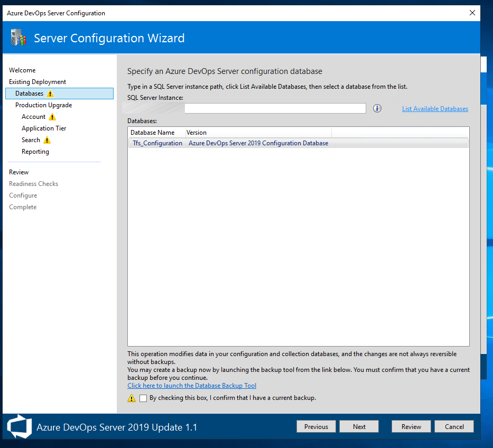Viewport: 493px width, 448px height.
Task: Click the Next button
Action: tap(359, 427)
